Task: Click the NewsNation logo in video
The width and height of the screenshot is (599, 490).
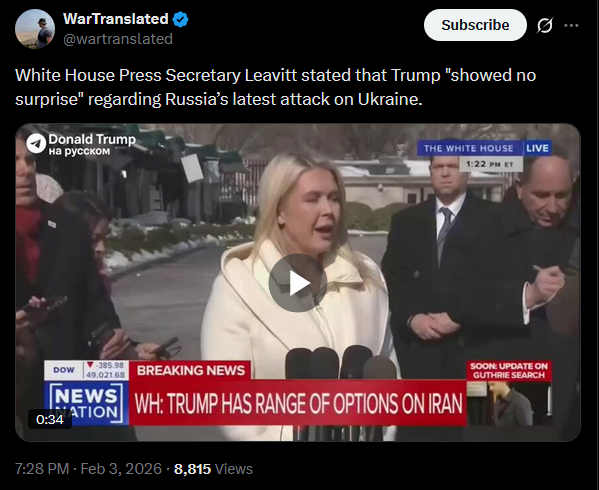Action: click(86, 403)
